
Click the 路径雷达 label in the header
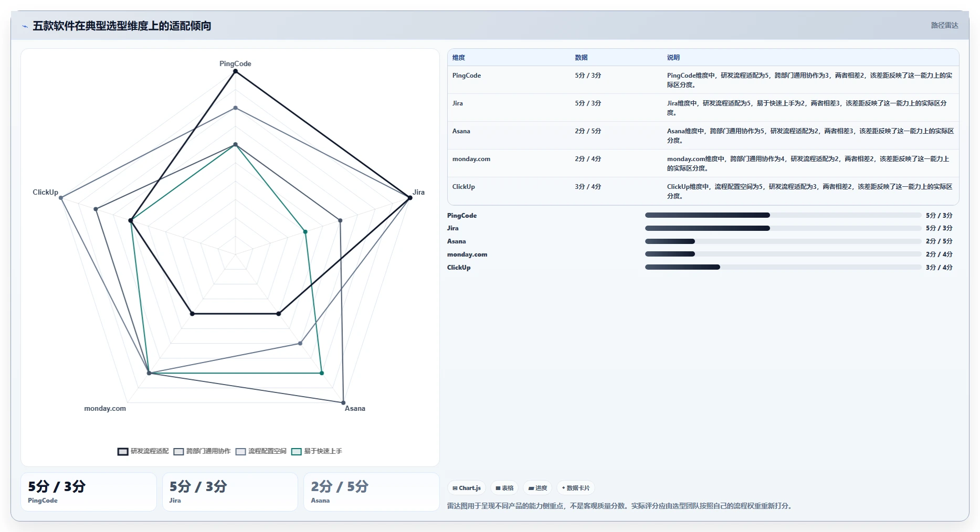(944, 25)
